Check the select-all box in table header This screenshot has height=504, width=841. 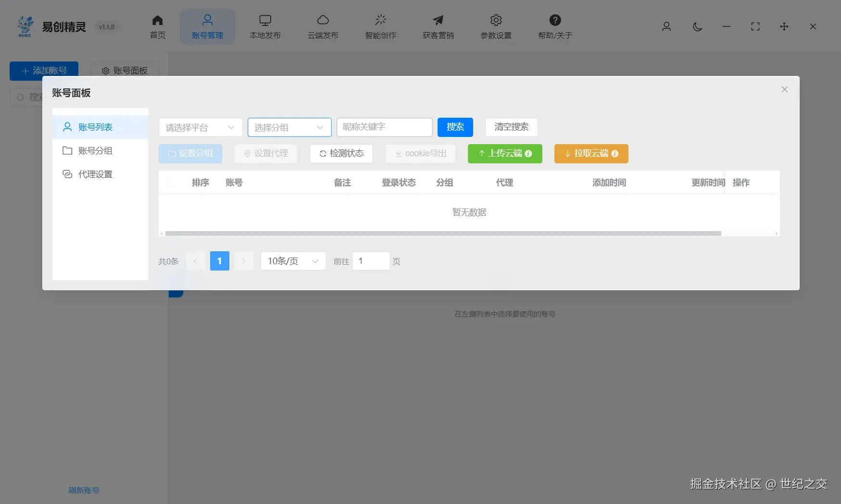[171, 183]
